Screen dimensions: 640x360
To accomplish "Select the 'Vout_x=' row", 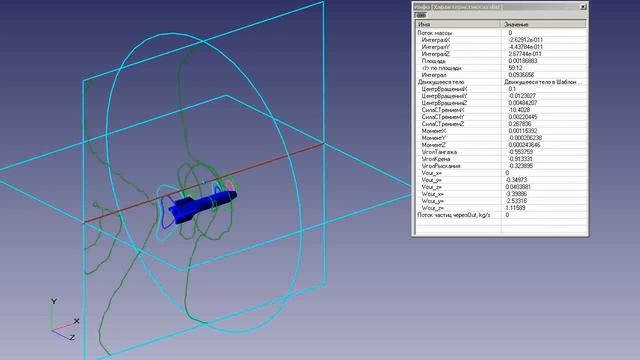I will click(x=501, y=173).
